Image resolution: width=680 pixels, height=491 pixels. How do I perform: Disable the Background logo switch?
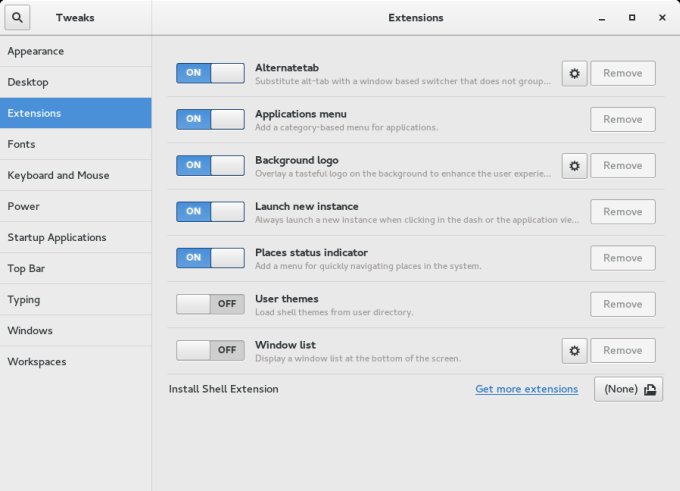click(x=210, y=165)
